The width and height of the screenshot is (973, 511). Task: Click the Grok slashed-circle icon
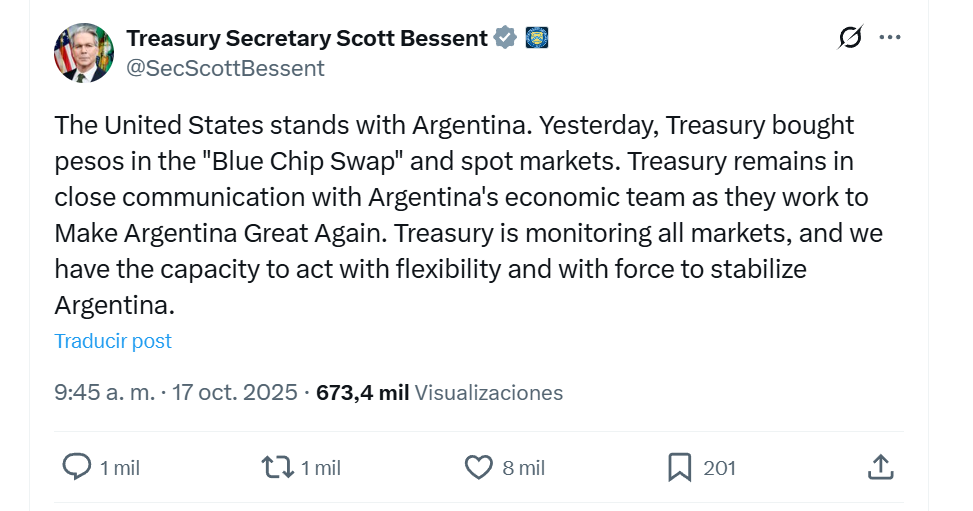pos(850,38)
